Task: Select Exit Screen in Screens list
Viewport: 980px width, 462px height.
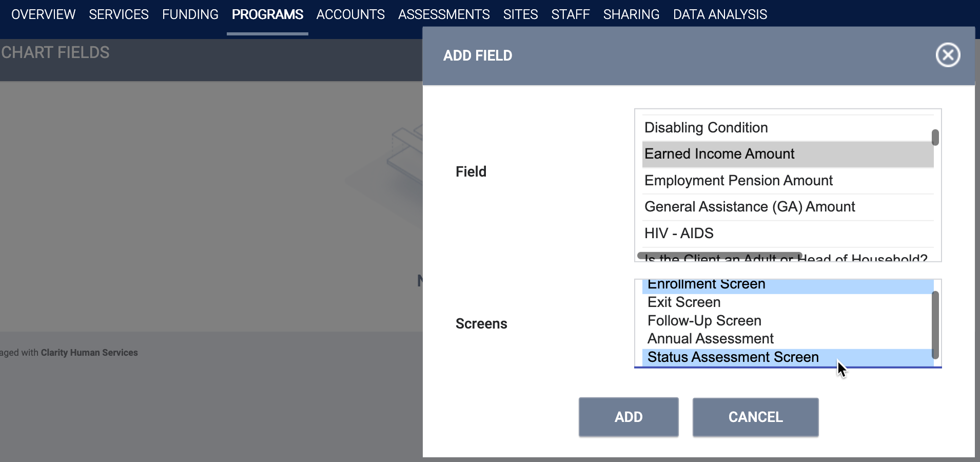Action: click(788, 302)
